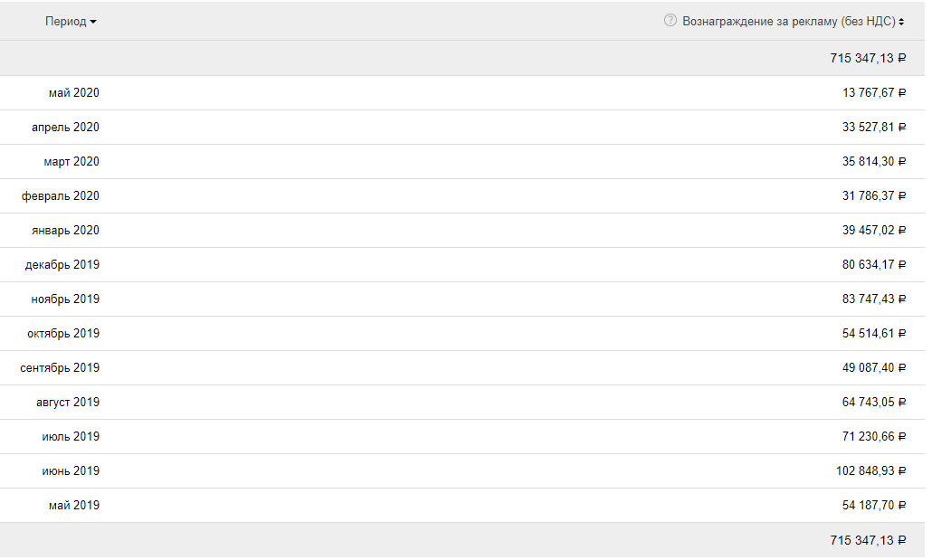Click the сентябрь 2019 row label
Image resolution: width=932 pixels, height=560 pixels.
coord(60,368)
